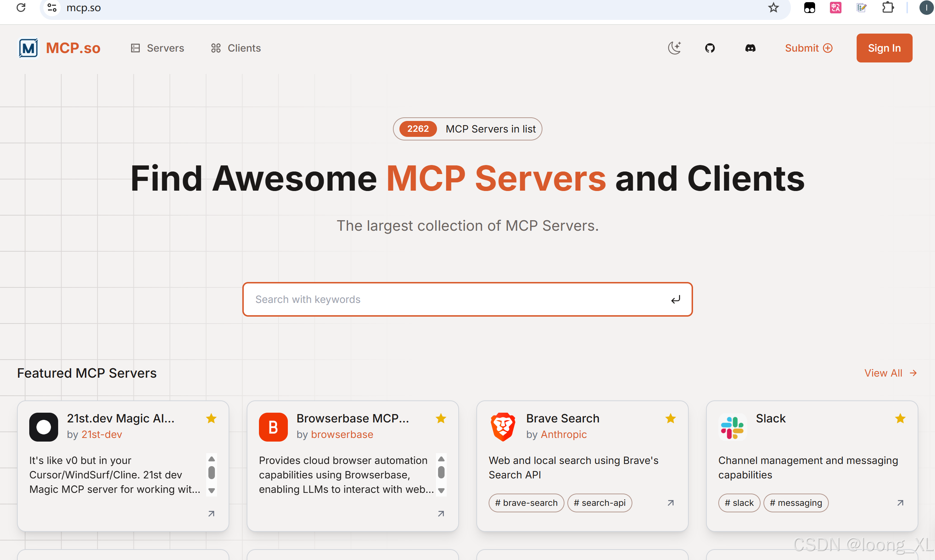
Task: Bookmark this page with star icon
Action: (773, 8)
